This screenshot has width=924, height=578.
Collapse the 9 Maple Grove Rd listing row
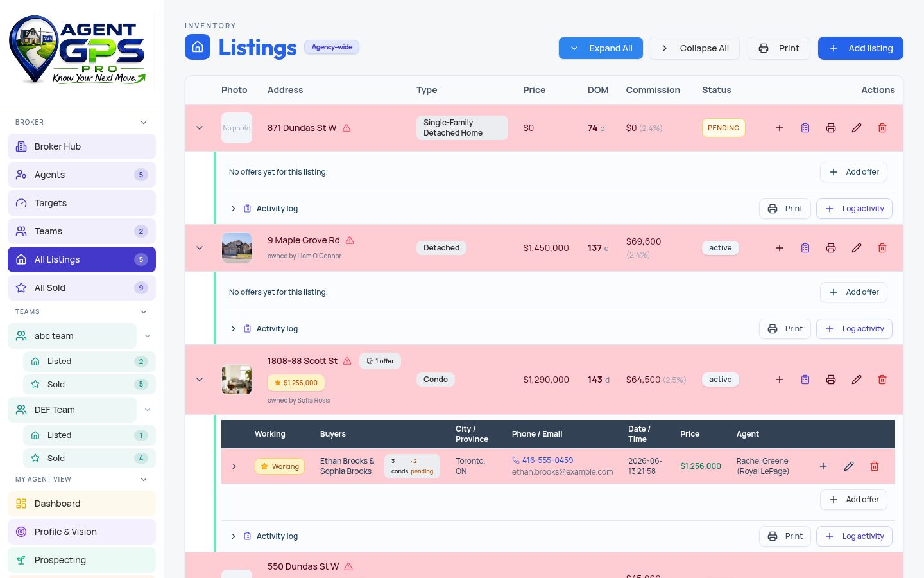tap(200, 248)
